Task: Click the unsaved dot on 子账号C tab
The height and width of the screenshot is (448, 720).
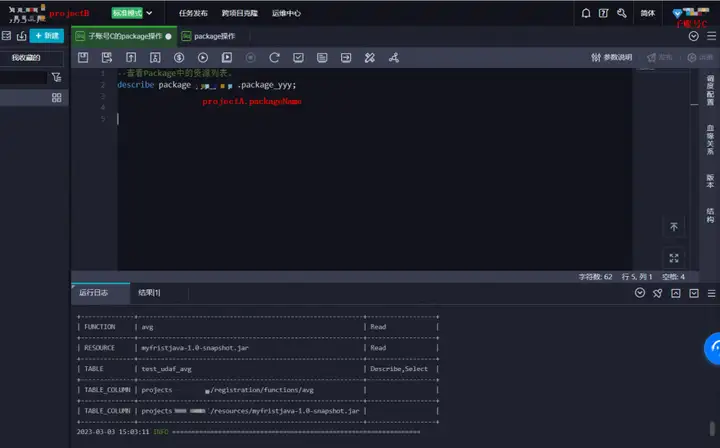Action: (x=169, y=36)
